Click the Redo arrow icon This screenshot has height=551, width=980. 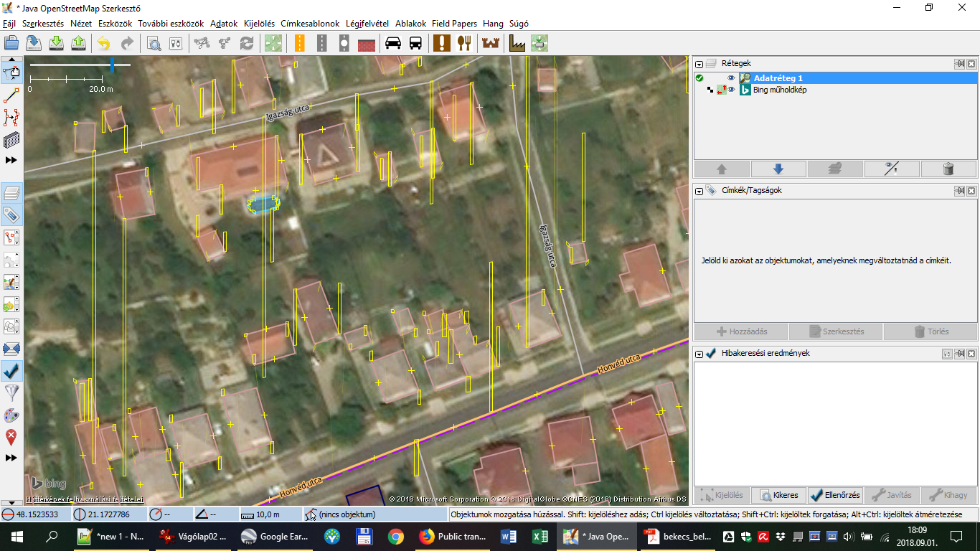pos(127,43)
